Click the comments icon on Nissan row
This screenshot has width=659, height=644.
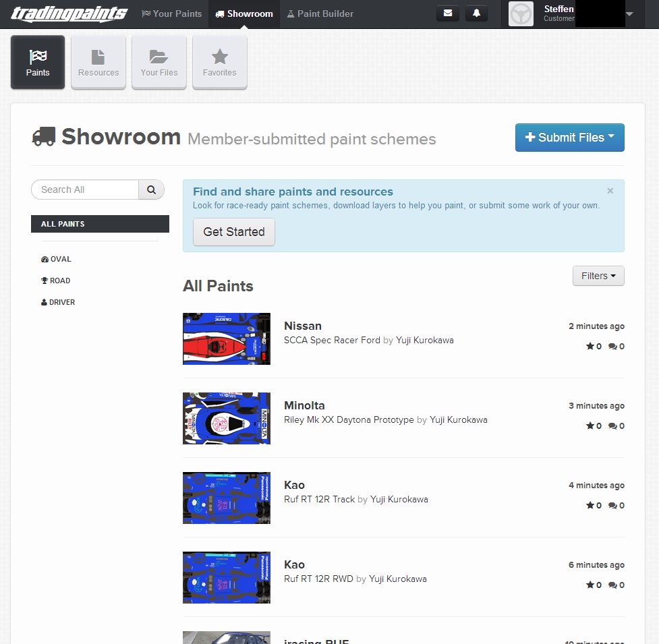(612, 346)
